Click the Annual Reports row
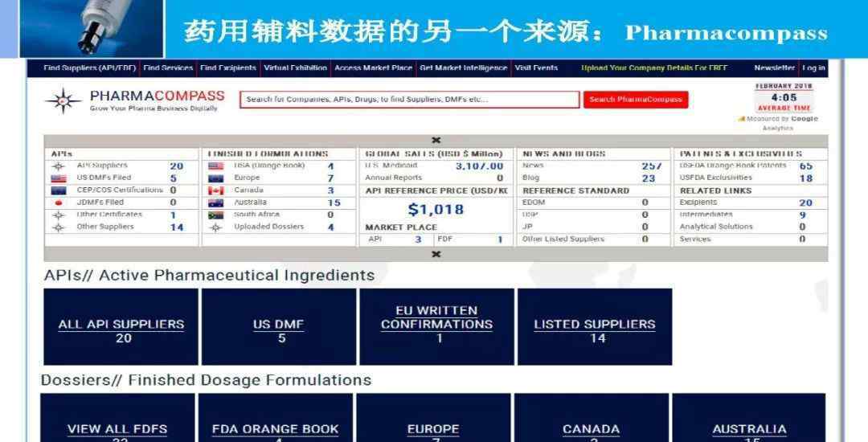 pos(436,178)
